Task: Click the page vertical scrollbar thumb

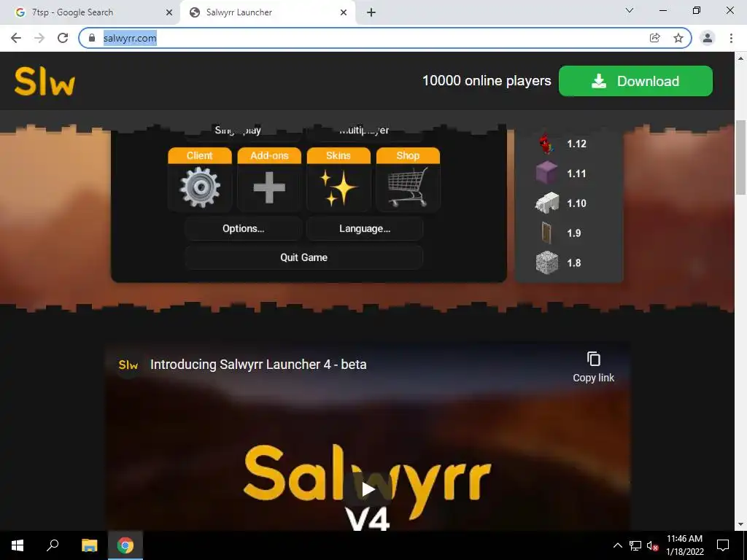Action: 740,157
